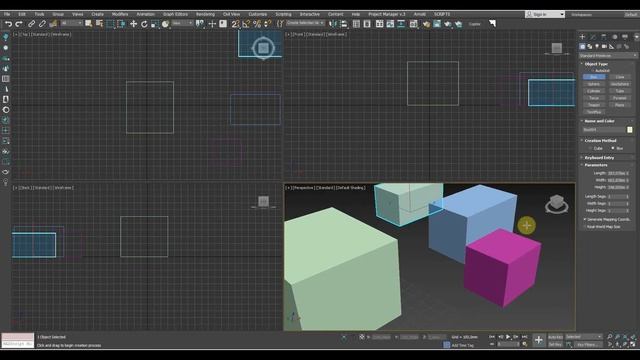The image size is (640, 360).
Task: Toggle the Auto Key button
Action: (555, 337)
